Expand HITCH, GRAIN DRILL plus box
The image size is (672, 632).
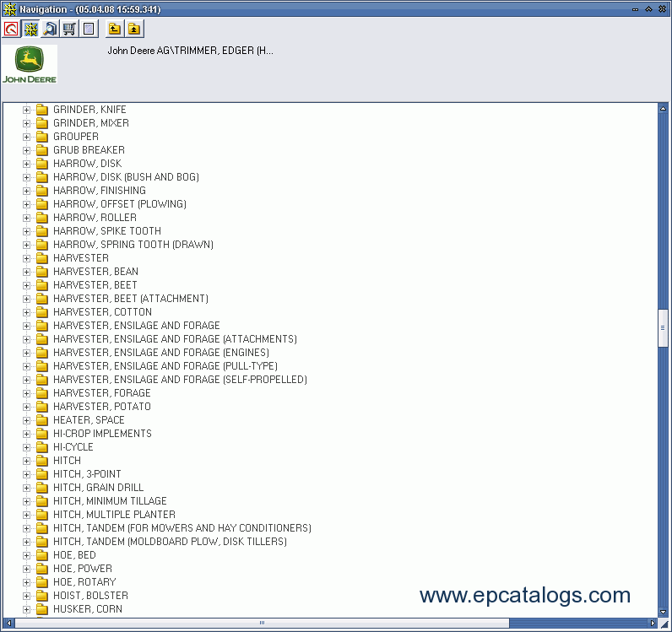coord(26,488)
